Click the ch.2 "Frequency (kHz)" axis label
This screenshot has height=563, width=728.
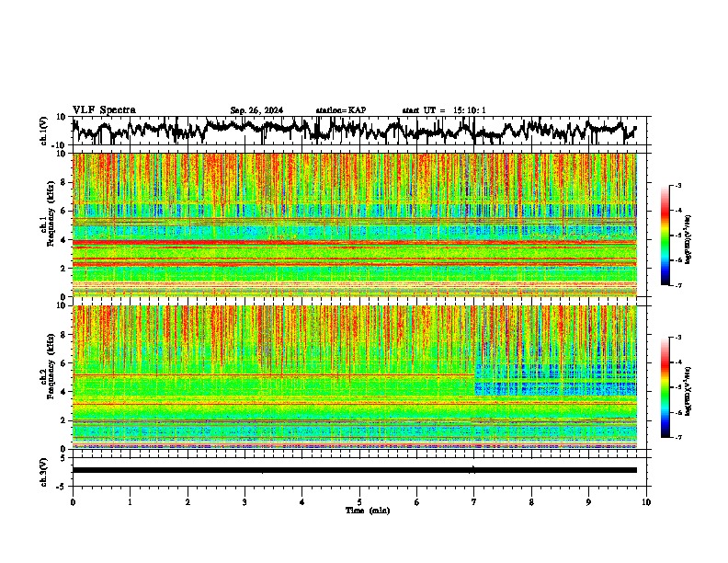(x=51, y=366)
